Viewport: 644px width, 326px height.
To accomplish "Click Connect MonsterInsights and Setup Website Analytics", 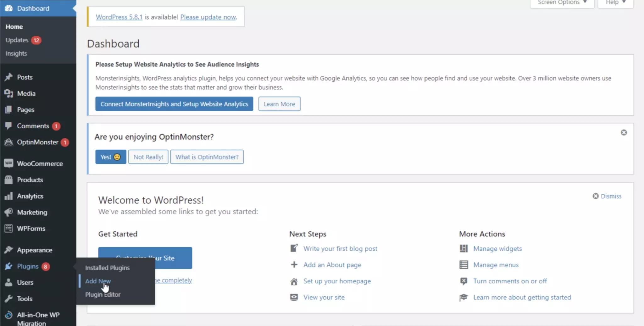I will [x=174, y=104].
